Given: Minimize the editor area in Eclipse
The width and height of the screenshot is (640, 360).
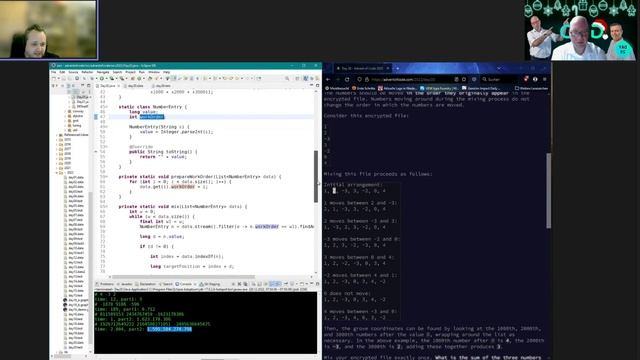Looking at the screenshot, I should tap(311, 85).
